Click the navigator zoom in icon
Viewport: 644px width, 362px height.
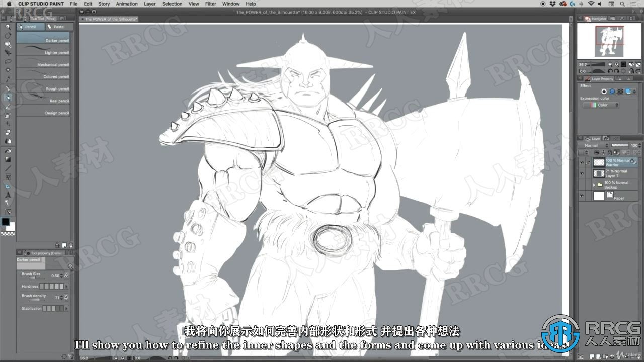(617, 64)
